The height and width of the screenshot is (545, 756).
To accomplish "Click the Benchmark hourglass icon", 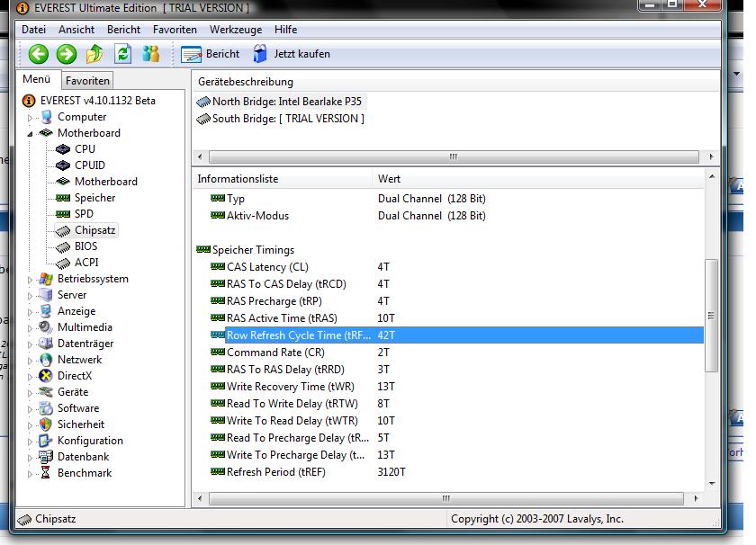I will (45, 473).
